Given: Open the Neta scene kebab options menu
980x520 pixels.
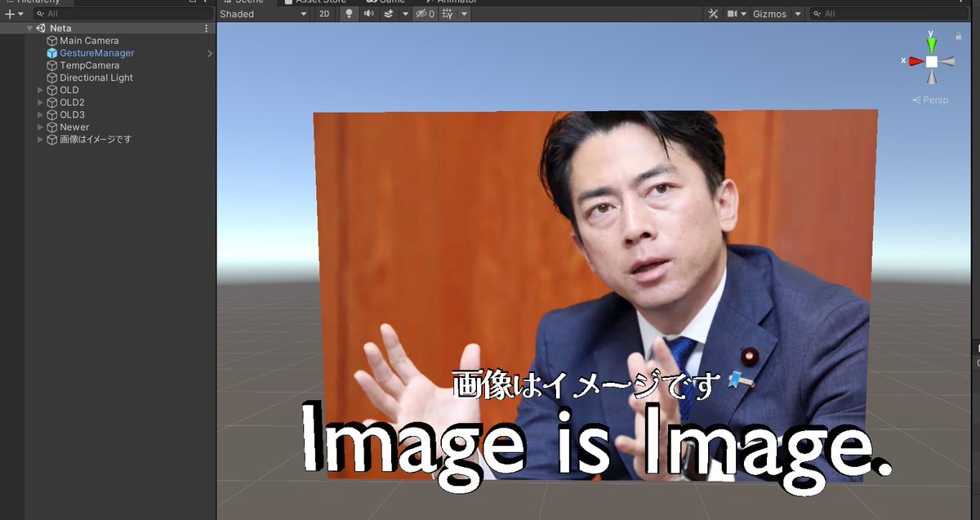Looking at the screenshot, I should click(206, 28).
